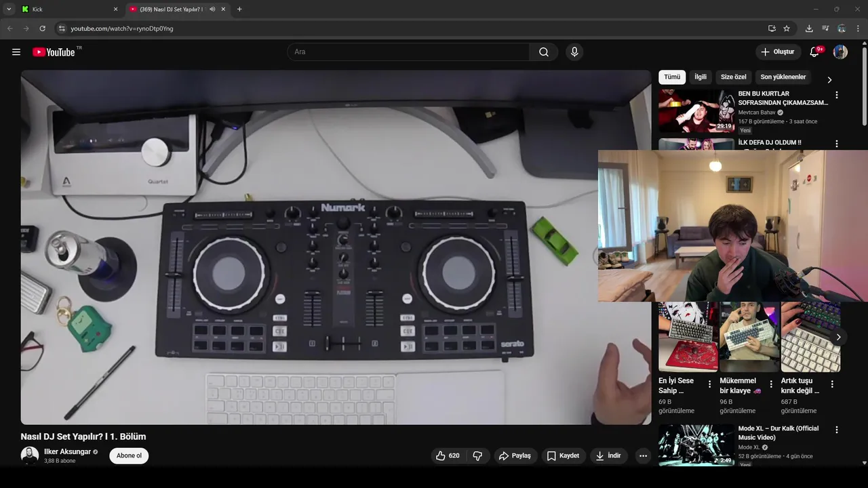The height and width of the screenshot is (488, 868).
Task: Open the browser media controls icon
Action: 825,28
